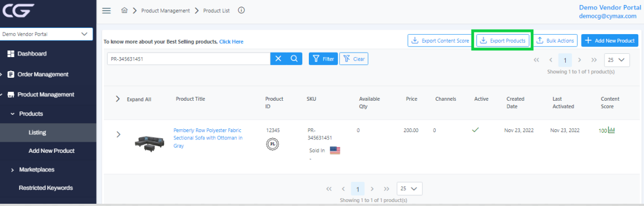Screen dimensions: 644x206
Task: Click the green Active checkmark
Action: click(x=476, y=130)
